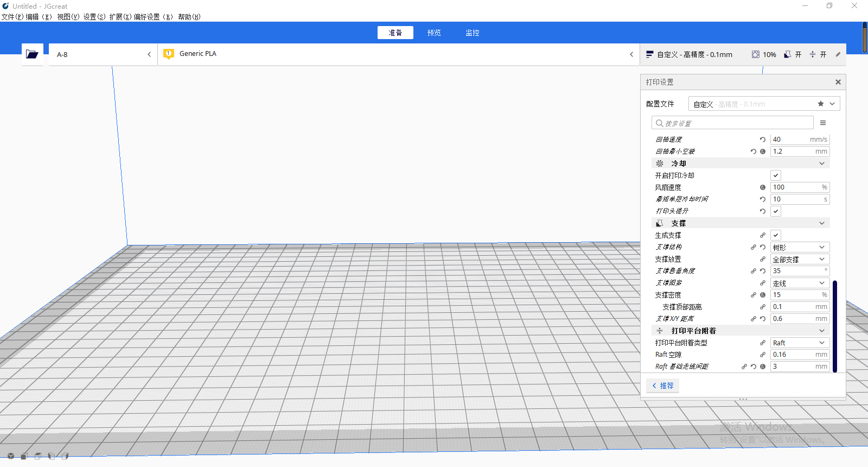Image resolution: width=868 pixels, height=467 pixels.
Task: Click the open file folder icon
Action: point(32,54)
